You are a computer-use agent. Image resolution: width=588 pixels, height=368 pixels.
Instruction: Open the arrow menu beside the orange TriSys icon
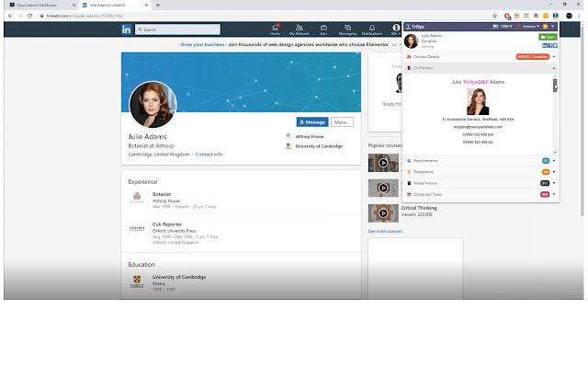(x=552, y=27)
